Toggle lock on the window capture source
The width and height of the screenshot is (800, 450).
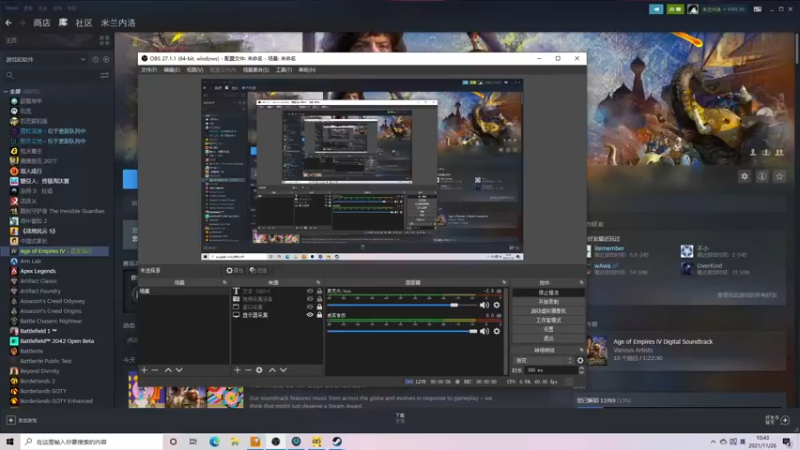pyautogui.click(x=319, y=307)
